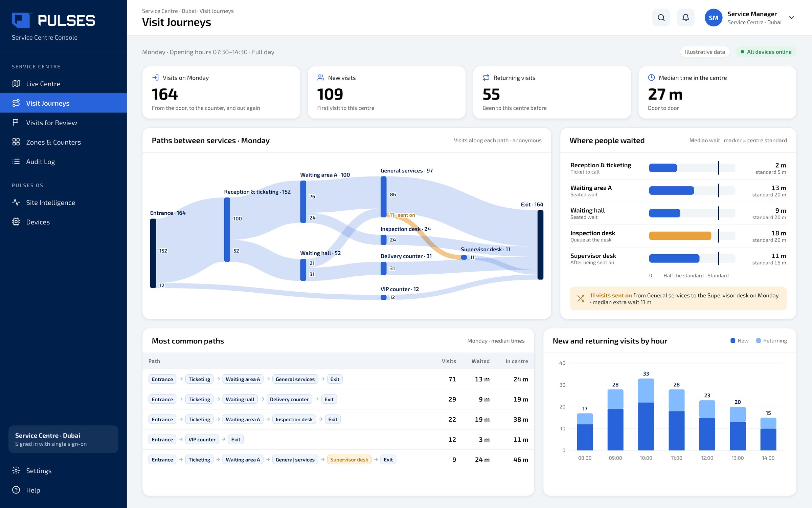This screenshot has width=812, height=508.
Task: Click the Illustrative data badge
Action: tap(705, 52)
